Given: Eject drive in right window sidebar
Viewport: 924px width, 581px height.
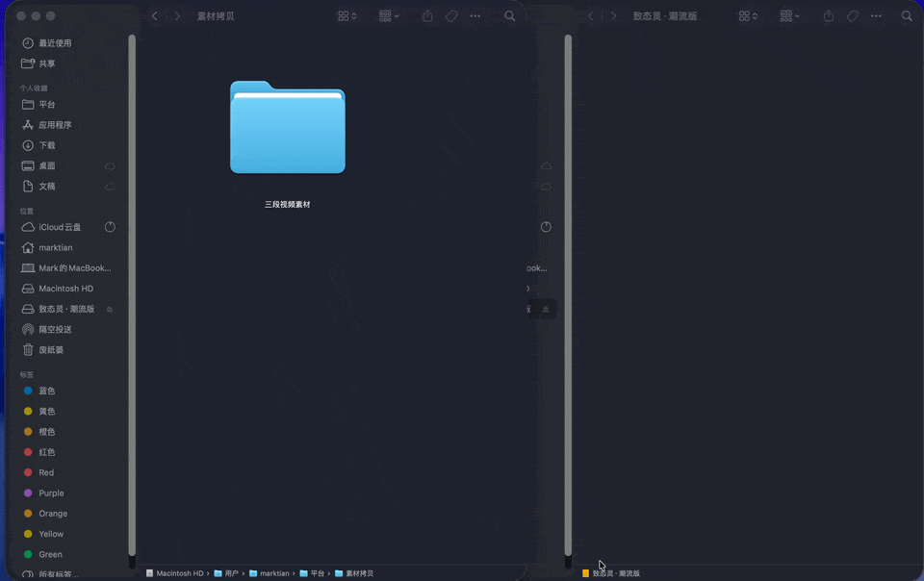Looking at the screenshot, I should [546, 310].
